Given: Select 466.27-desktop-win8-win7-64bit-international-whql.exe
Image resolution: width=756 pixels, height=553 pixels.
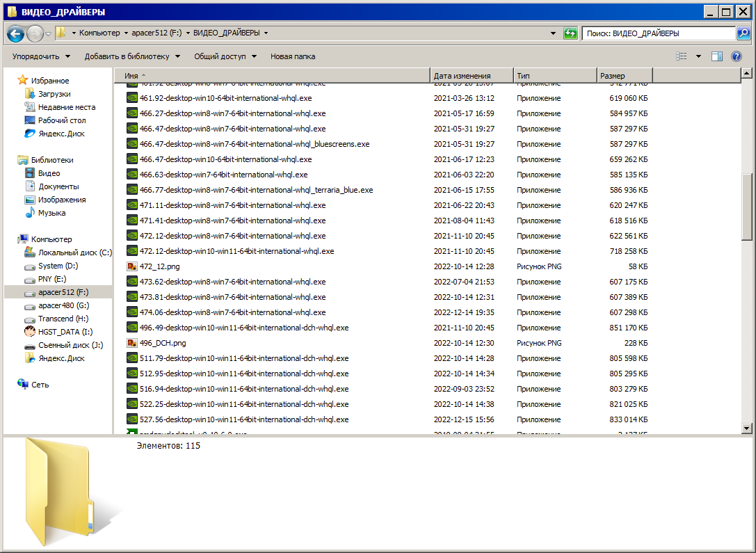Looking at the screenshot, I should [x=232, y=113].
